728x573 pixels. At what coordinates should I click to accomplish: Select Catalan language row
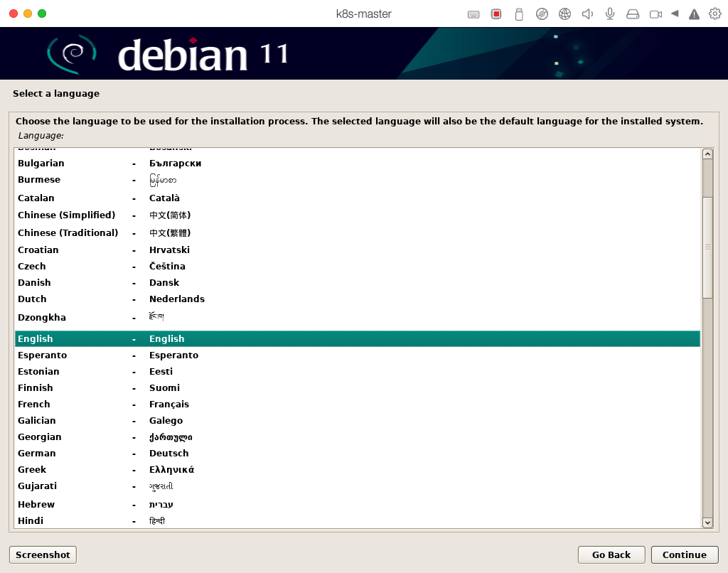click(357, 198)
